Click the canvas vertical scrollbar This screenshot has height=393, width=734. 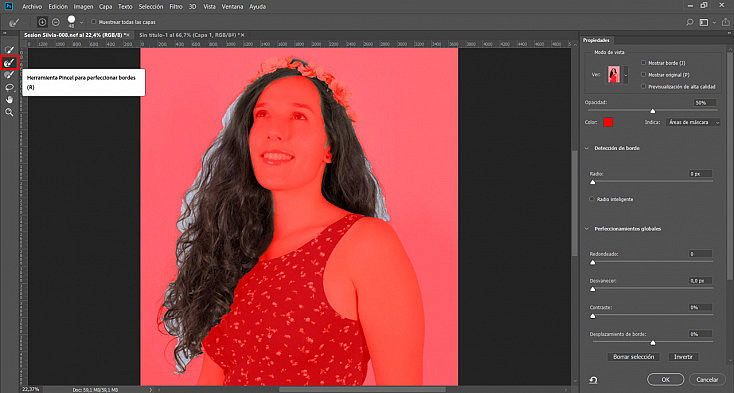point(576,204)
